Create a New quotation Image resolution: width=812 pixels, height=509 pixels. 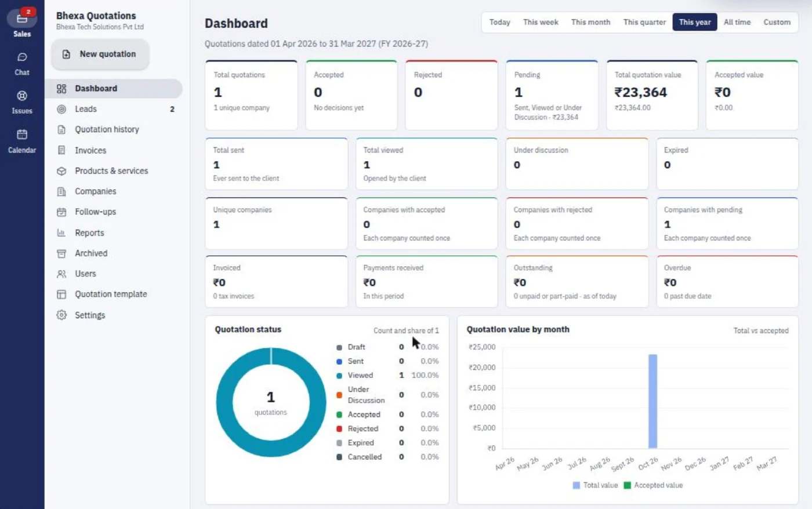[100, 54]
